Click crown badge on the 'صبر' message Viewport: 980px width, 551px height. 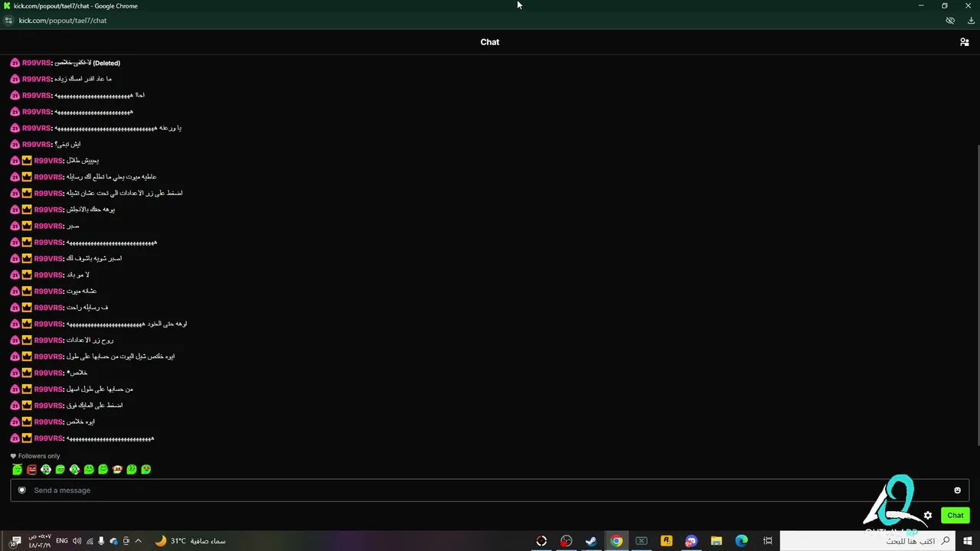click(27, 226)
